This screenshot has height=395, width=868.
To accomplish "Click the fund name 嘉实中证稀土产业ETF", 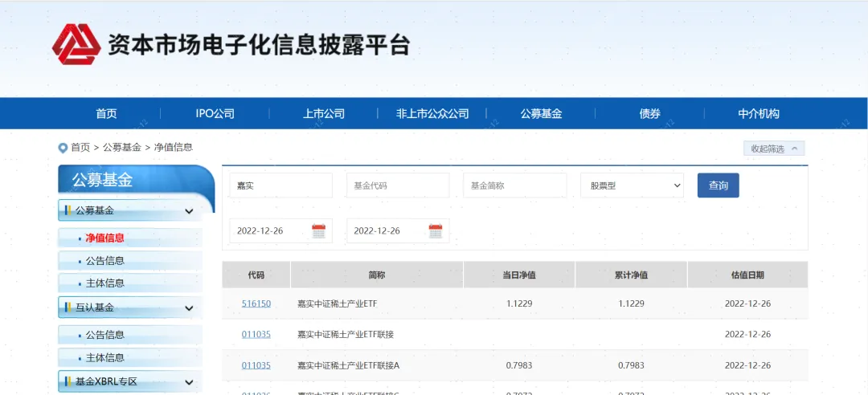I will [337, 303].
